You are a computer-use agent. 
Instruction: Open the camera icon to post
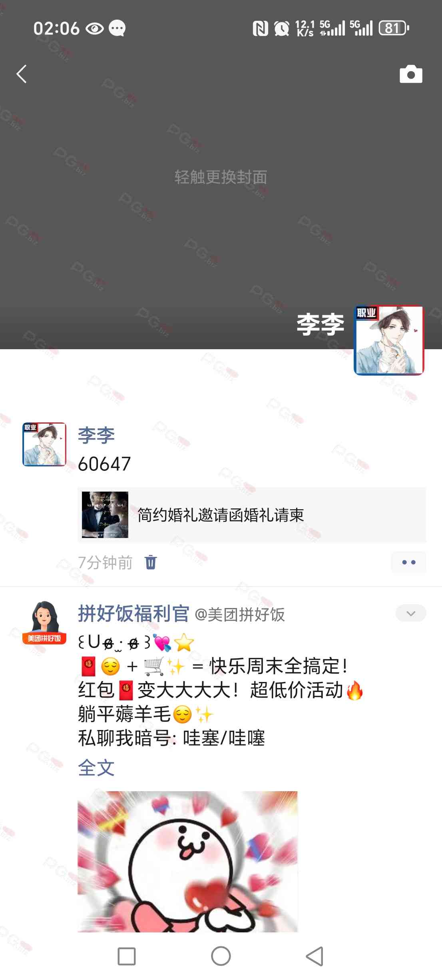[411, 74]
